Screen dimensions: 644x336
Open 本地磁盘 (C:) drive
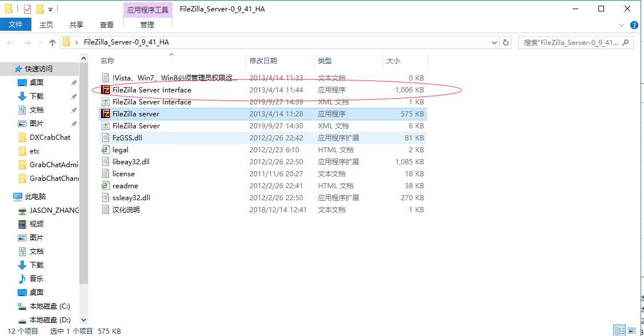50,306
